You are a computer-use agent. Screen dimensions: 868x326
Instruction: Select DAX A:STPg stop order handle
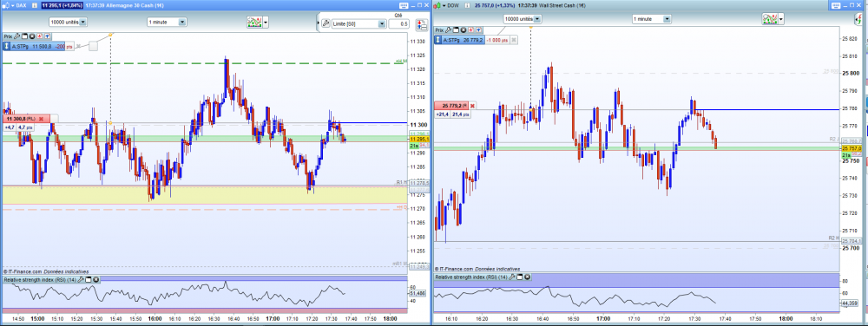click(x=6, y=47)
